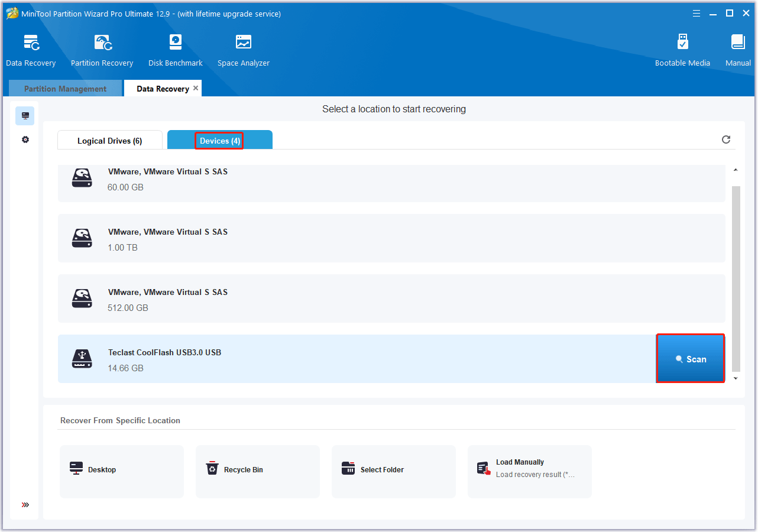Click the Select Folder icon
Image resolution: width=758 pixels, height=532 pixels.
tap(348, 468)
